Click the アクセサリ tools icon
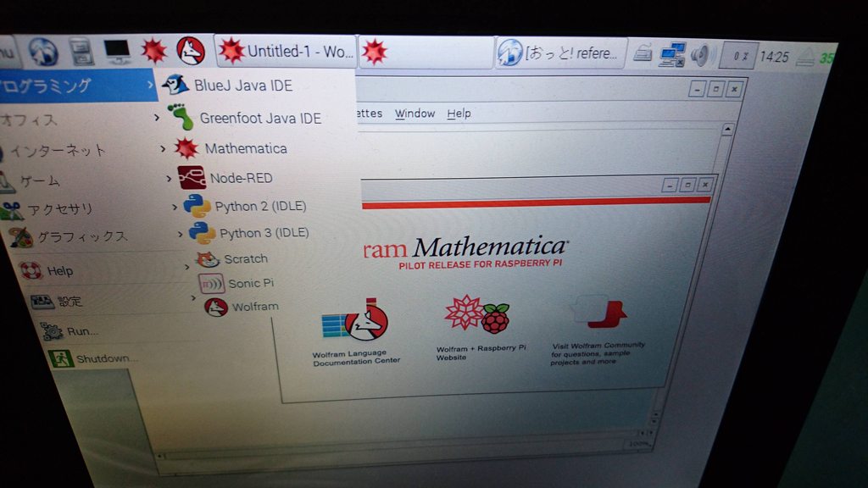 [12, 210]
